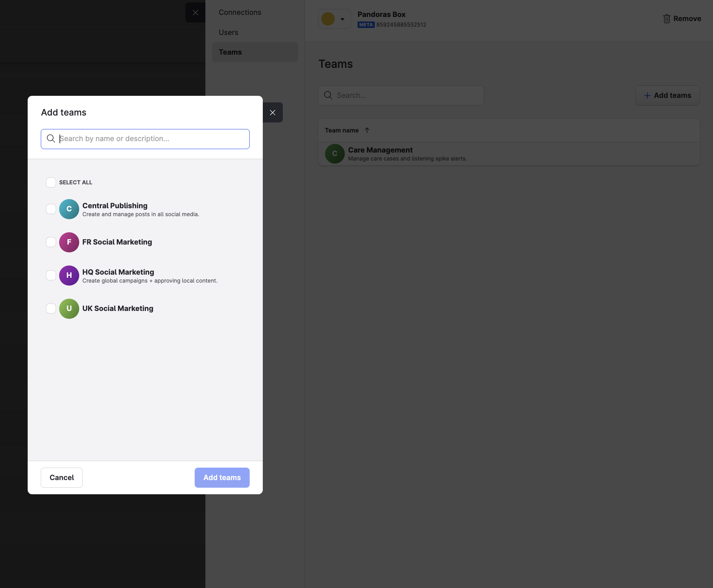This screenshot has width=713, height=588.
Task: Click the sort arrow beside Team name
Action: [367, 130]
